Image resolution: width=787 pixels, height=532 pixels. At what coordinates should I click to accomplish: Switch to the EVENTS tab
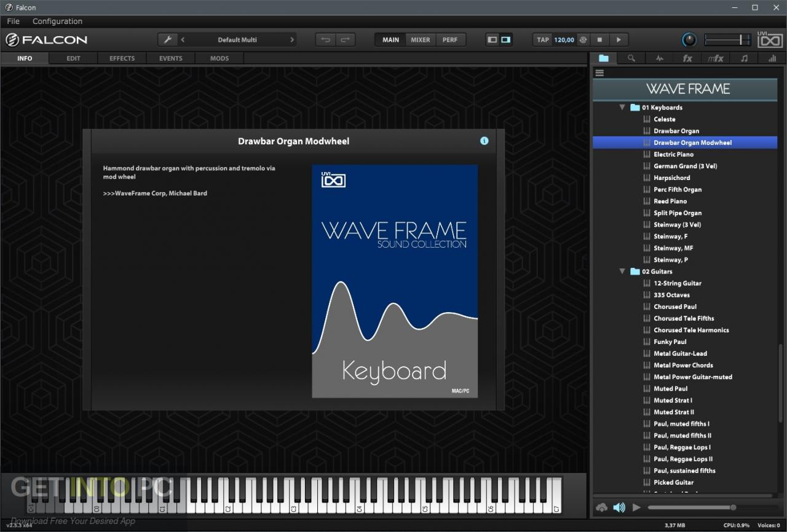pos(170,58)
